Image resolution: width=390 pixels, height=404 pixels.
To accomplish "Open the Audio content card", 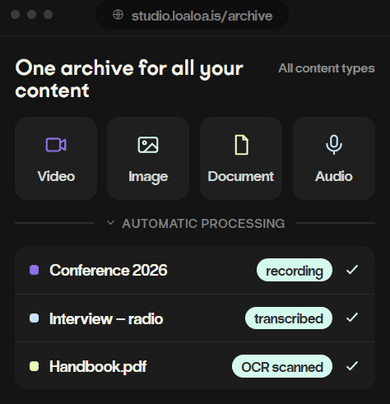I will pyautogui.click(x=334, y=158).
